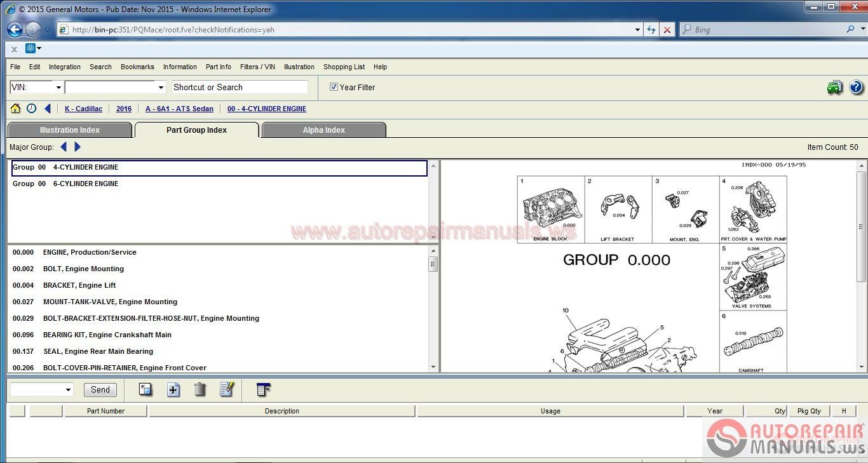This screenshot has width=868, height=463.
Task: Switch to the Illustration Index tab
Action: coord(70,130)
